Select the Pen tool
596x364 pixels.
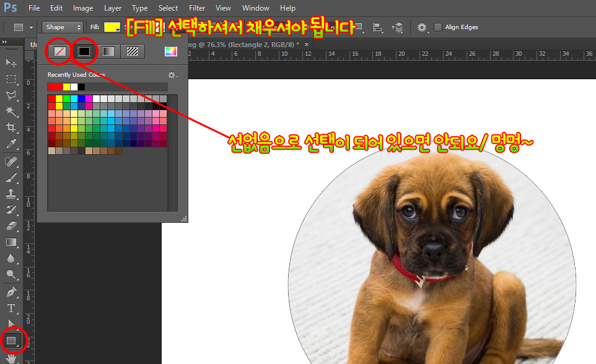(11, 292)
